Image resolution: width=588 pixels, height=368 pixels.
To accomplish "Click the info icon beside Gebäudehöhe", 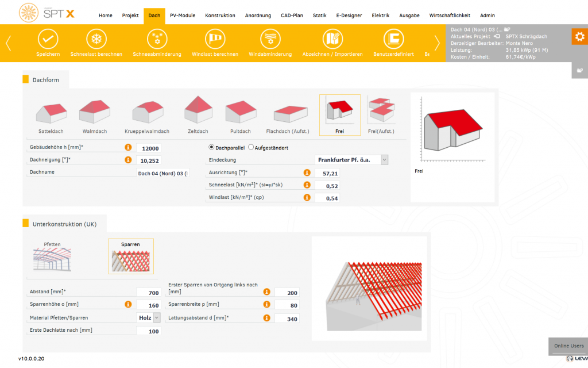I will coord(127,148).
